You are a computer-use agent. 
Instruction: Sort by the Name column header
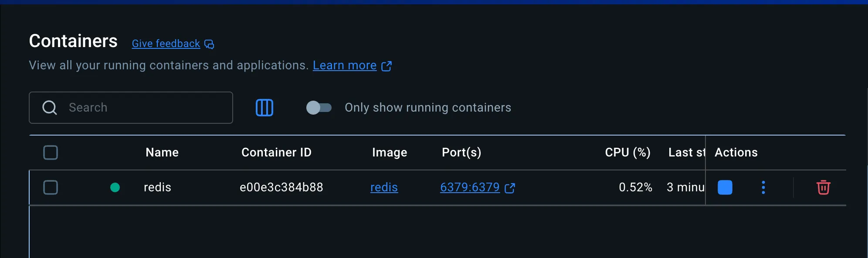(x=162, y=153)
